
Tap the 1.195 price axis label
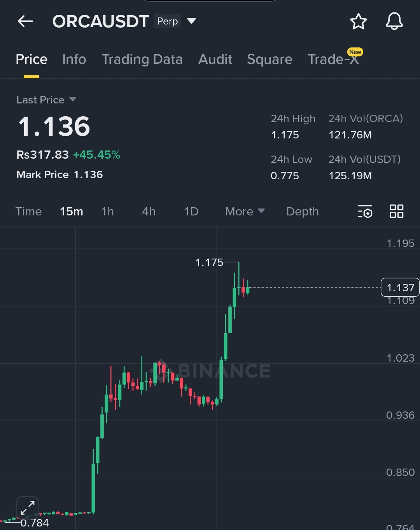401,243
